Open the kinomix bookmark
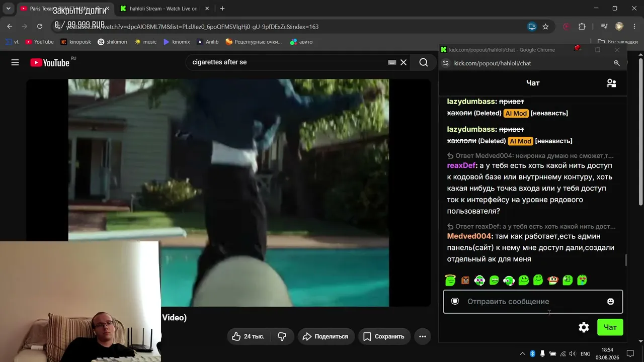644x362 pixels. pos(177,42)
